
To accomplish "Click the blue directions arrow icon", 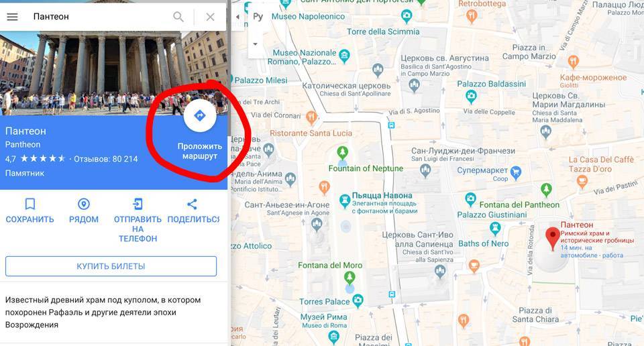I will pos(200,115).
